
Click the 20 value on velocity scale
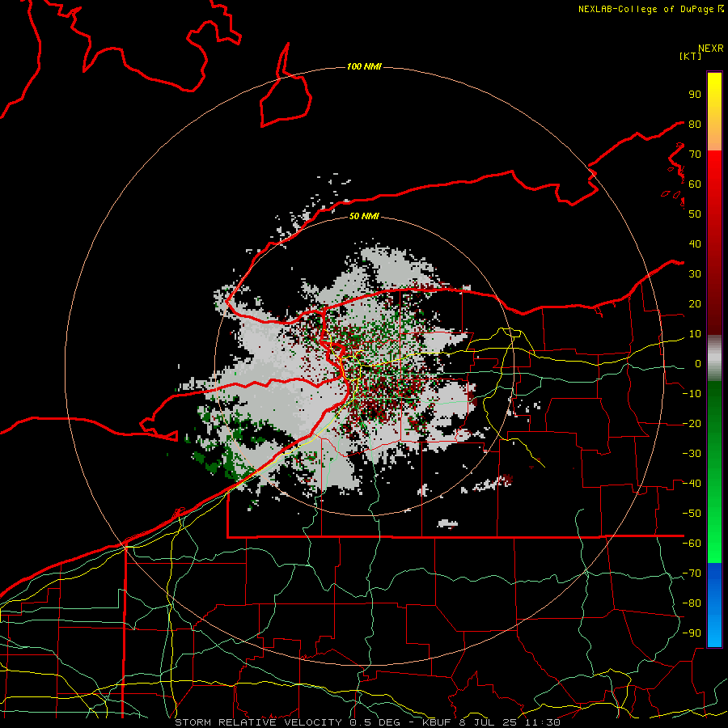point(695,304)
